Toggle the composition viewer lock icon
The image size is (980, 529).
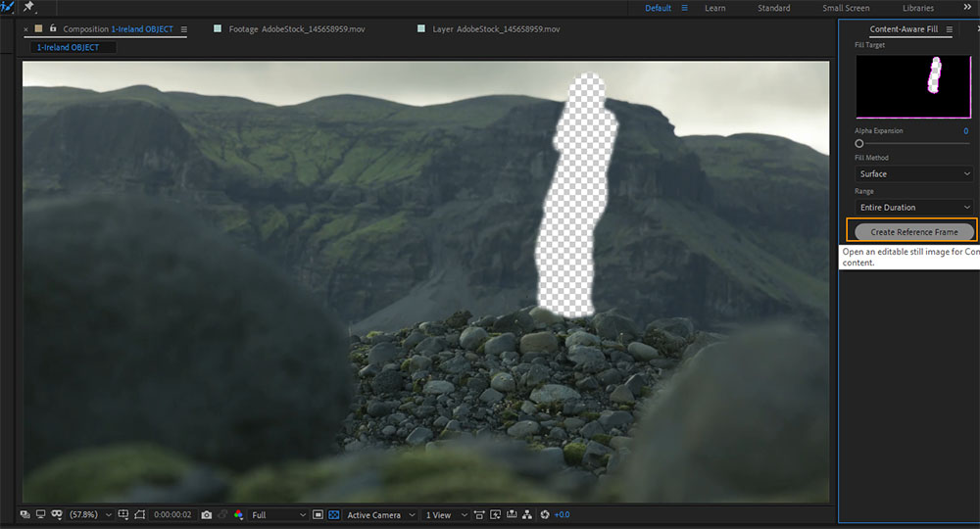tap(53, 29)
